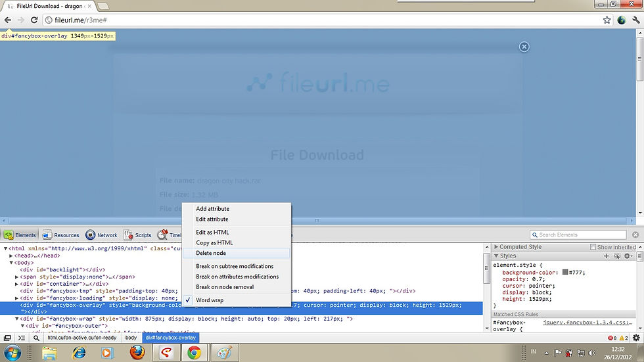Show the DevTools console drawer
Viewport: 644px width, 362px height.
(22, 338)
